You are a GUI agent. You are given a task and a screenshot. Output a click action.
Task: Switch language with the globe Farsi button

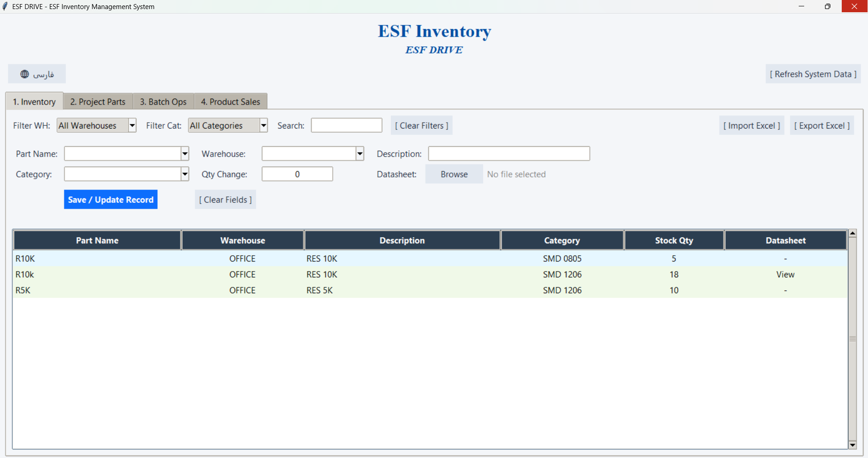pos(37,74)
